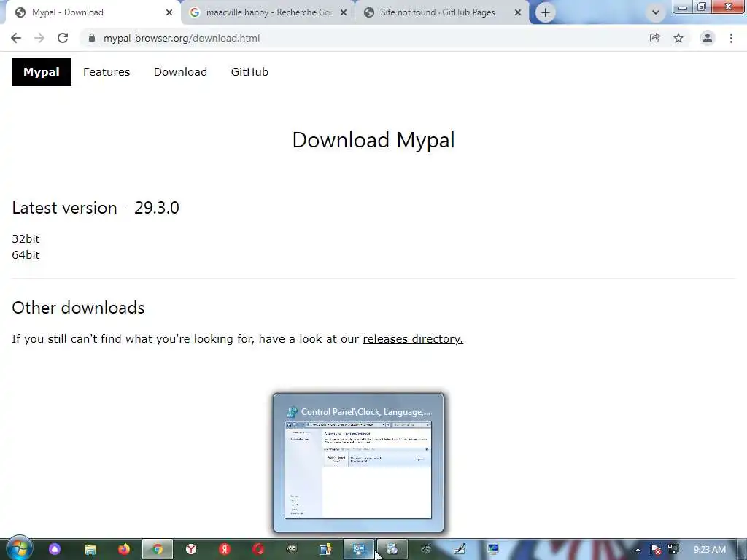
Task: Open the taskbar icon right of GIMP
Action: pyautogui.click(x=325, y=550)
